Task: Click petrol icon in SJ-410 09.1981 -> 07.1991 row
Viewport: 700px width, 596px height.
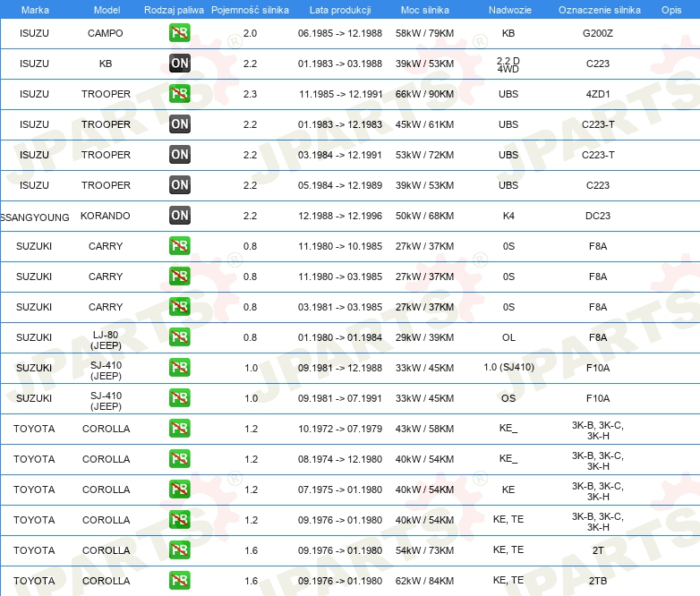Action: point(179,397)
